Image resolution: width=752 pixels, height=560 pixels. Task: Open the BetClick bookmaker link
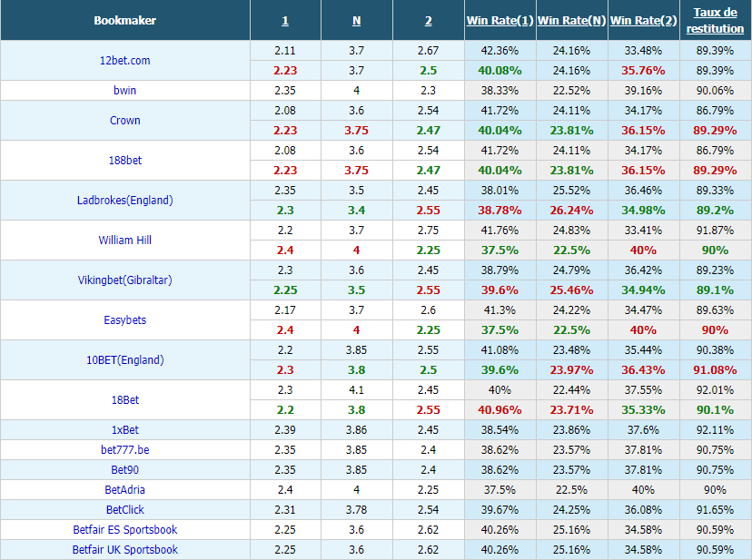click(124, 510)
